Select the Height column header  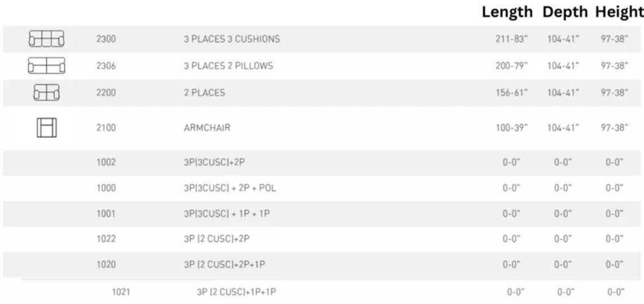coord(619,12)
